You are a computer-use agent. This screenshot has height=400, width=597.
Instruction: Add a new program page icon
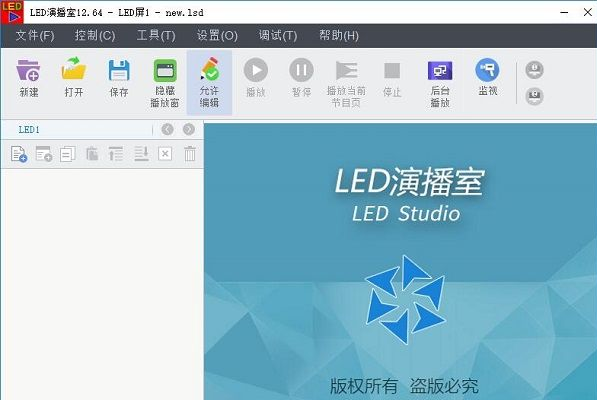[19, 154]
